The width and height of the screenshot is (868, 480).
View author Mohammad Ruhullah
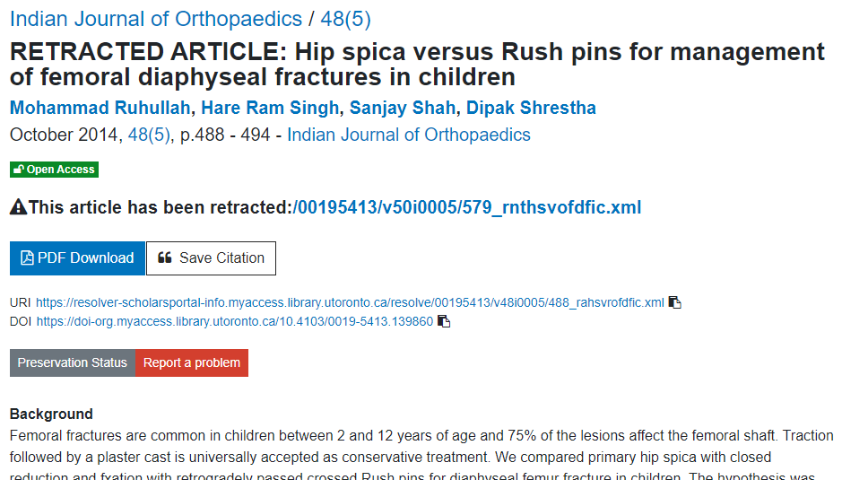point(100,108)
